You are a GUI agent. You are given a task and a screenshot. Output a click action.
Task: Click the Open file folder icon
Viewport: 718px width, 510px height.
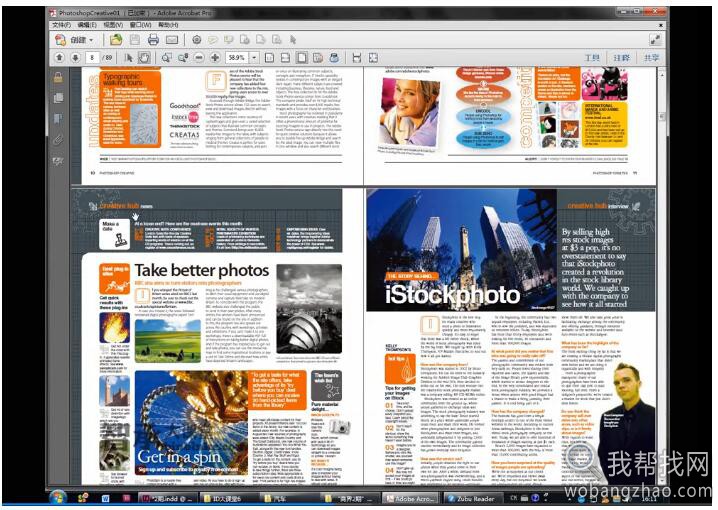click(x=116, y=40)
